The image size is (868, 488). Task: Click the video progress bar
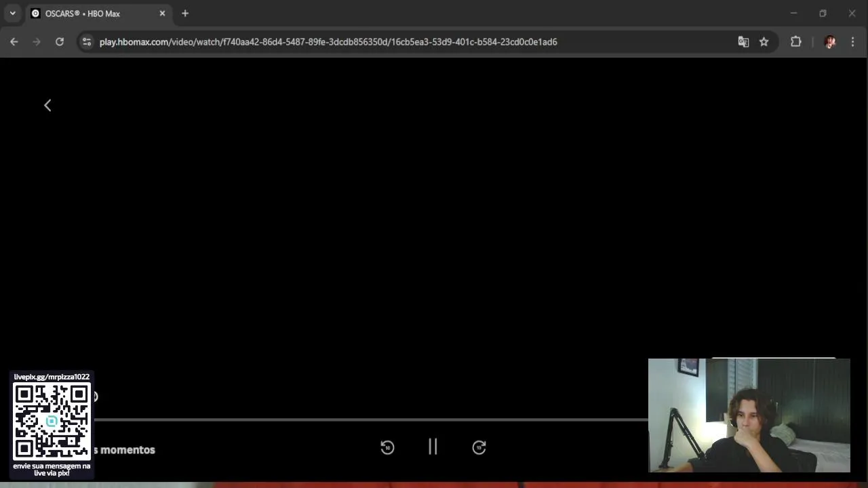[371, 420]
